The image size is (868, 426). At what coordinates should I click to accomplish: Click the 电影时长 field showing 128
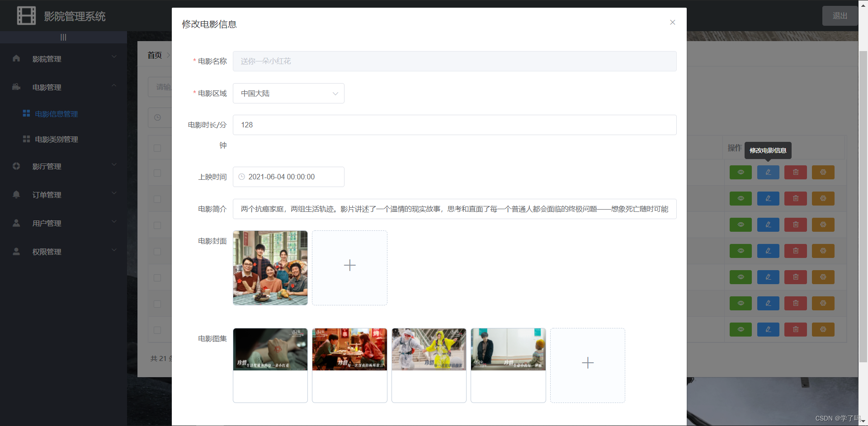pyautogui.click(x=455, y=125)
